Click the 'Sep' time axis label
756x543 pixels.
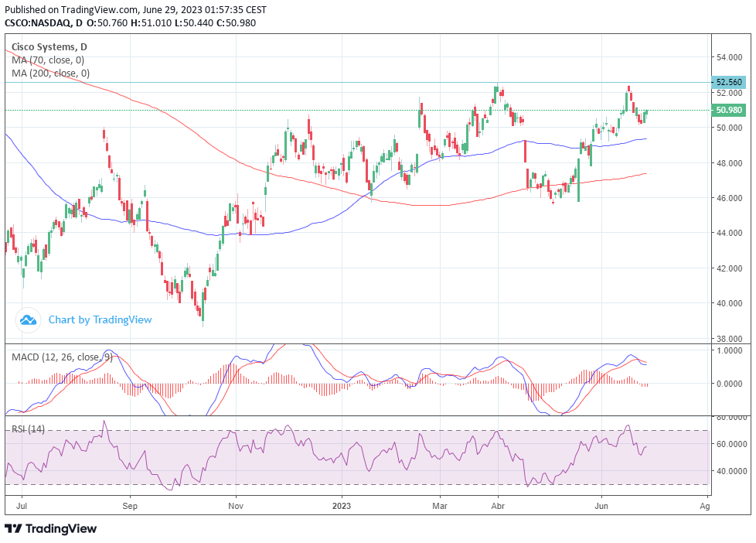130,506
